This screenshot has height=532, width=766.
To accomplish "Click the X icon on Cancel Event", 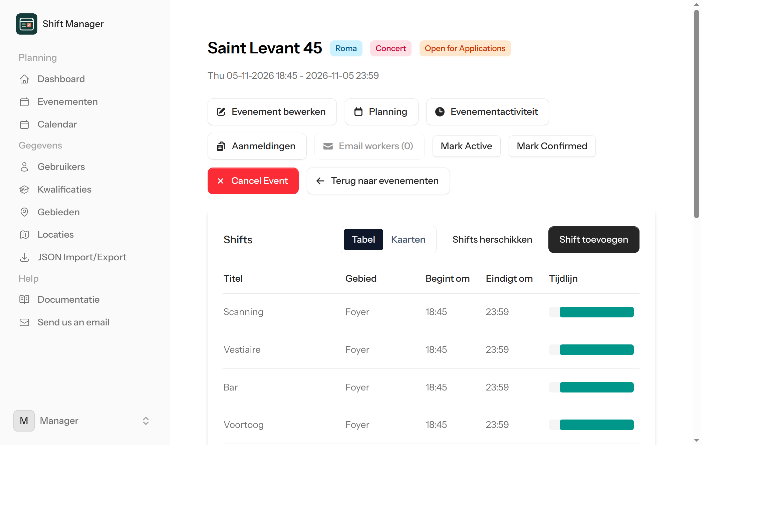I will (221, 181).
